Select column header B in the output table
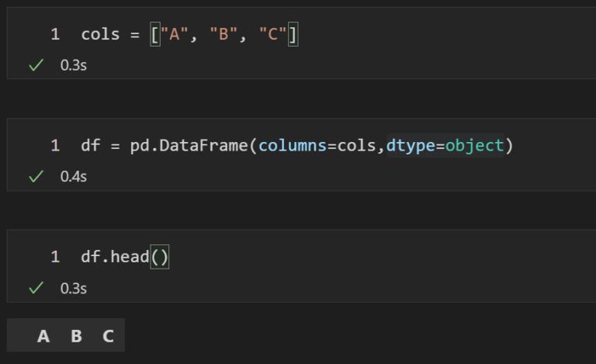The height and width of the screenshot is (364, 596). 76,336
